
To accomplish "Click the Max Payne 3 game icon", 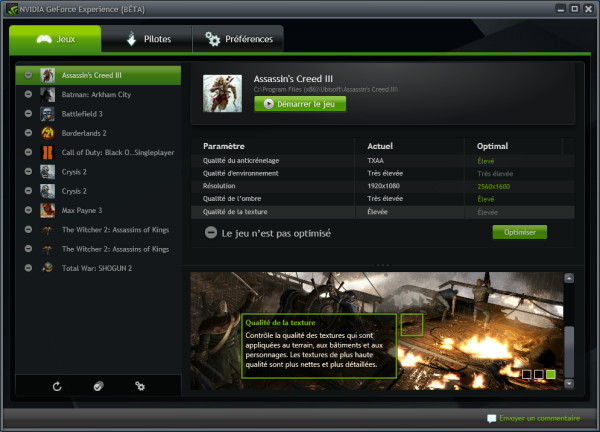I will coord(47,210).
